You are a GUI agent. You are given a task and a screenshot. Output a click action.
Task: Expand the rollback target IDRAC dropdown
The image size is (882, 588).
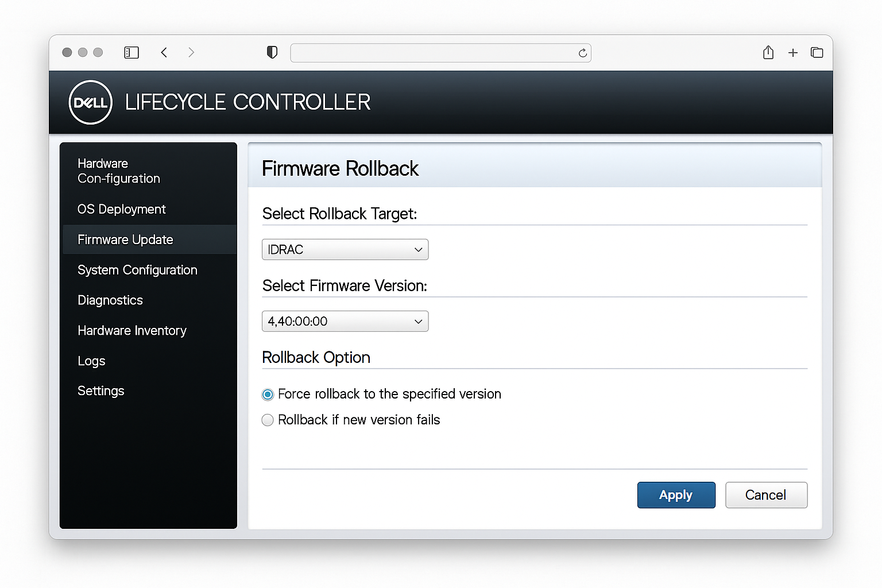[x=345, y=250]
